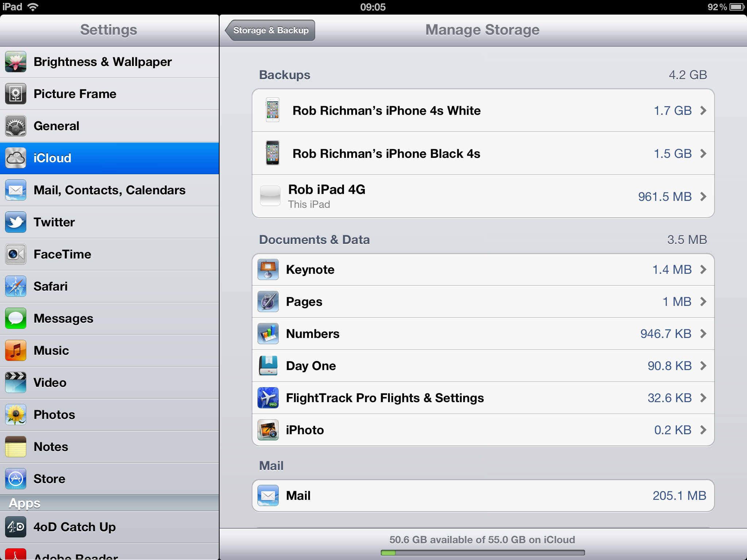Tap the Numbers chart icon
This screenshot has width=747, height=560.
click(268, 334)
